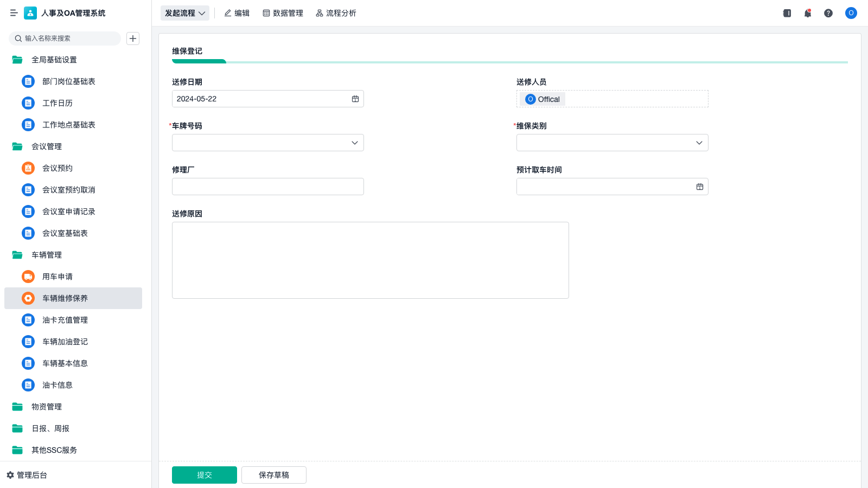The image size is (868, 488).
Task: Open the notebook icon in top bar
Action: (x=787, y=13)
